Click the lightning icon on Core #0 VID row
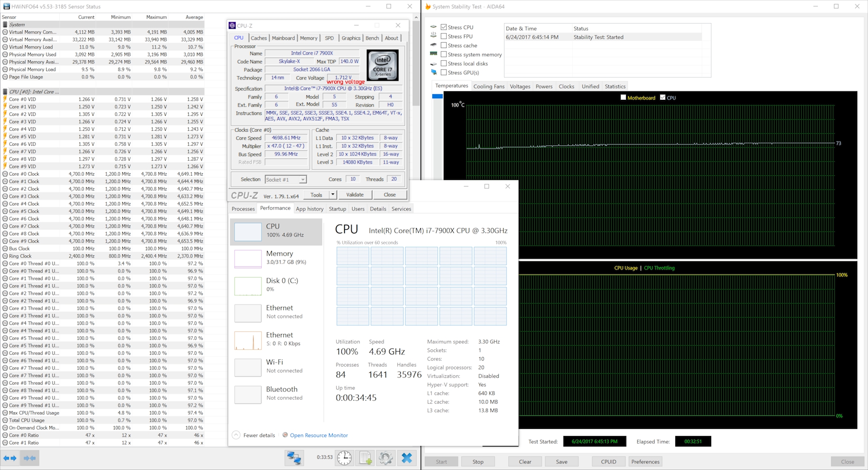The height and width of the screenshot is (470, 868). coord(5,99)
